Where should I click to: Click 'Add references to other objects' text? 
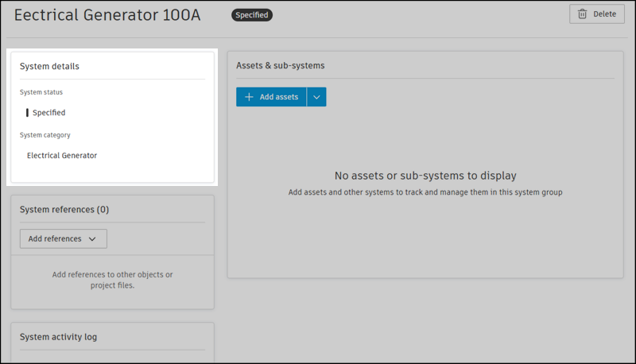pyautogui.click(x=112, y=280)
